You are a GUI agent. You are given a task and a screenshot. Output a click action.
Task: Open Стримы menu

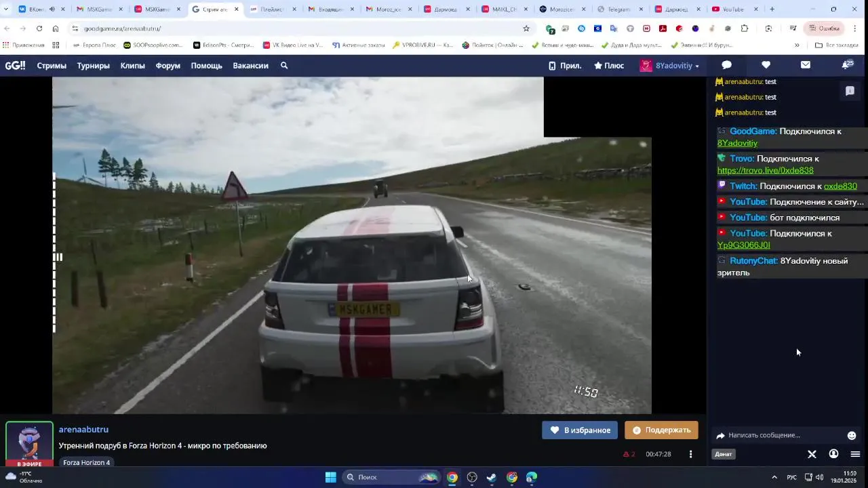[x=52, y=66]
